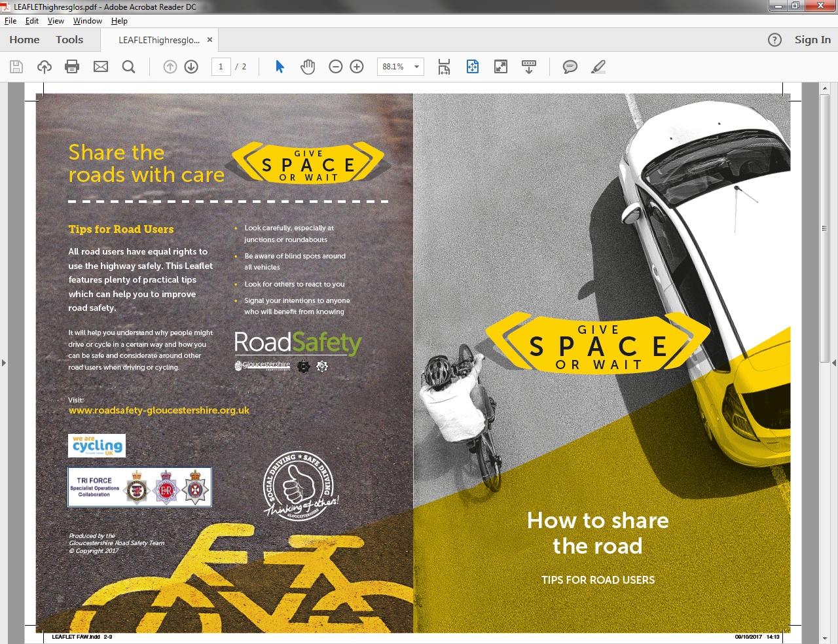Open the Find text magnifier tool
This screenshot has width=838, height=644.
pyautogui.click(x=129, y=67)
